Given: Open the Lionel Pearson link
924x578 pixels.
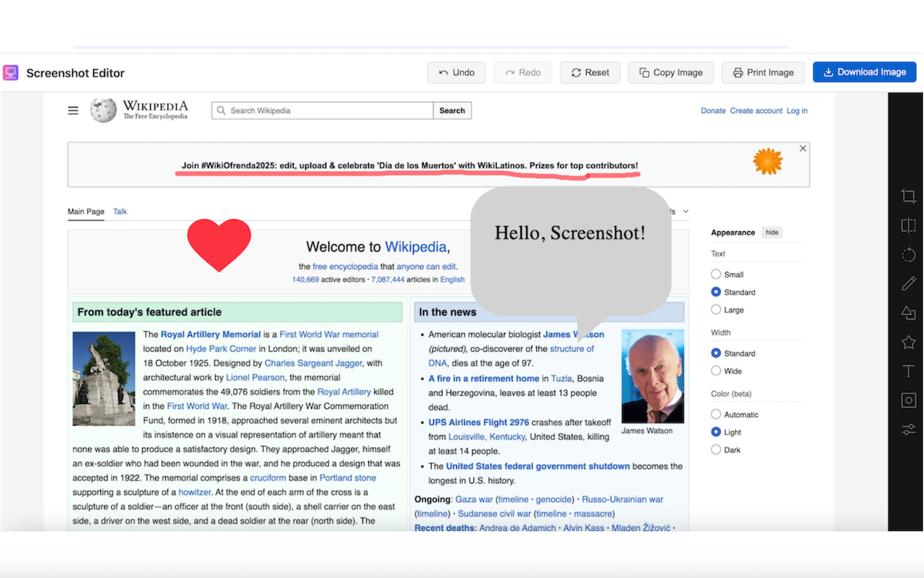Looking at the screenshot, I should coord(255,378).
